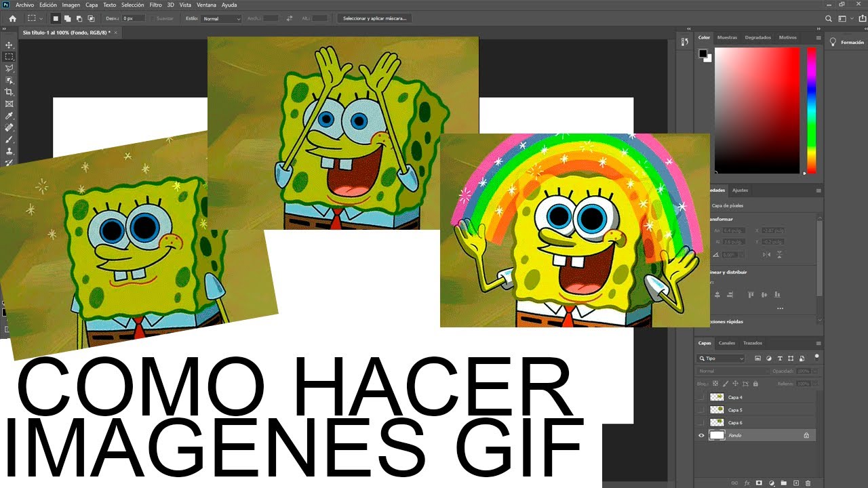
Task: Choose Add to Selection mode icon
Action: point(67,18)
